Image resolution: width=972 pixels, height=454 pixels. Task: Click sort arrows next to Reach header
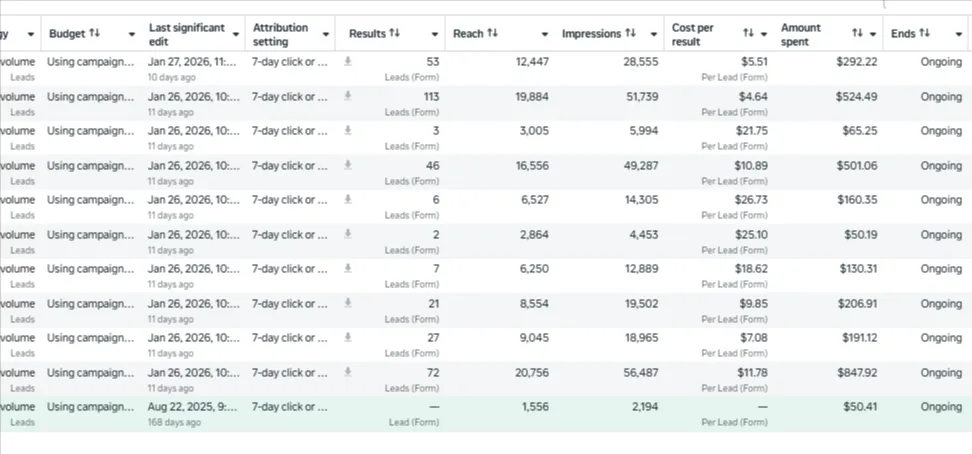[493, 34]
